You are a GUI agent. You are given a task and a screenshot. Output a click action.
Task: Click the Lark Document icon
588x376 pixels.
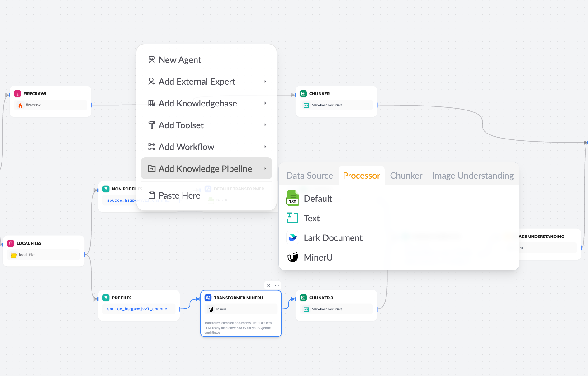coord(292,237)
